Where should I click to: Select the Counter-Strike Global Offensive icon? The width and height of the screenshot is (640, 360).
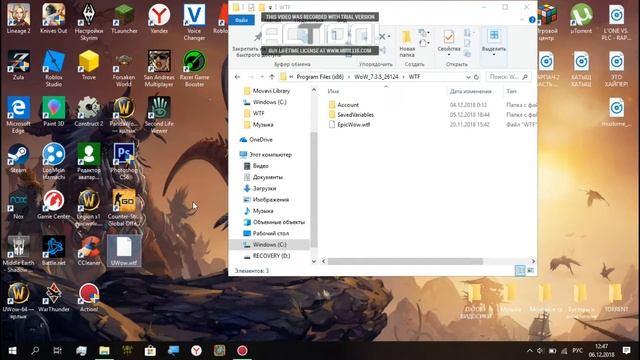click(124, 208)
